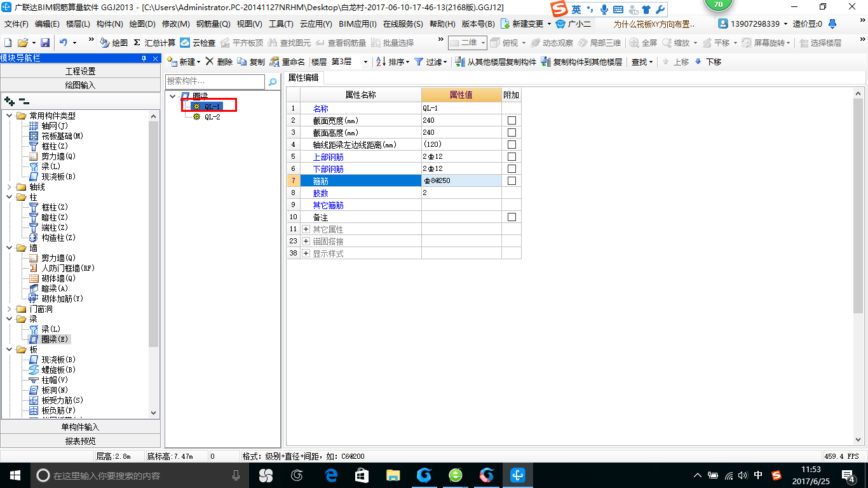This screenshot has width=868, height=488.
Task: Open 查找 search button
Action: tap(641, 62)
